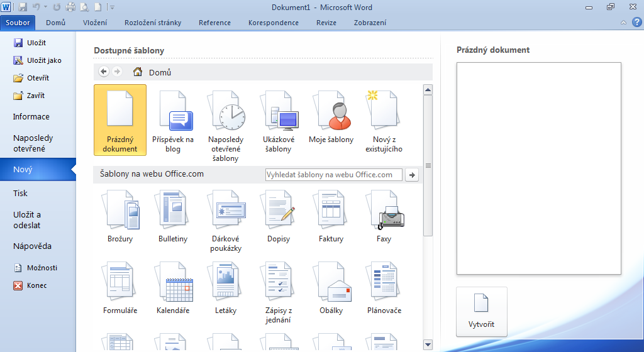
Task: Switch to the Zobrazení tab
Action: 370,23
